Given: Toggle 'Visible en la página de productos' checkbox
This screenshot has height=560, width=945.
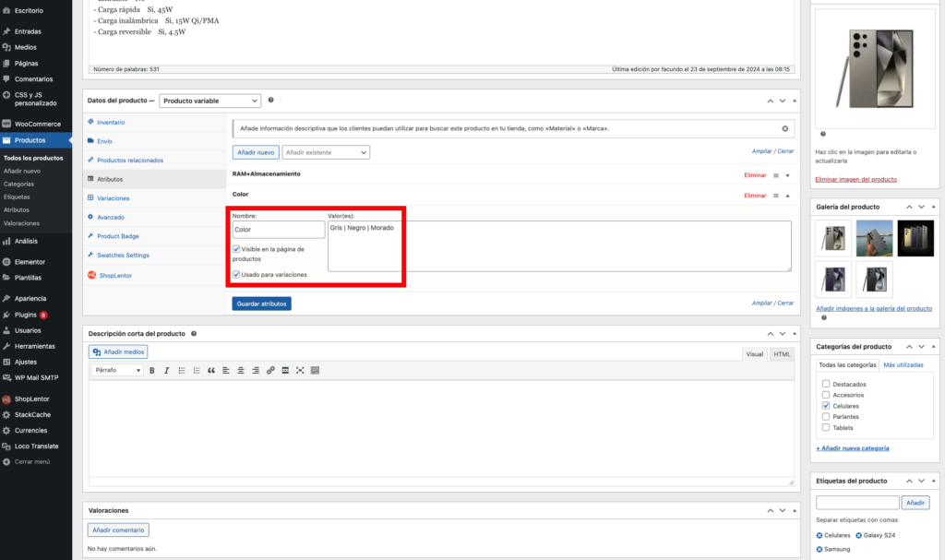Looking at the screenshot, I should coord(236,249).
